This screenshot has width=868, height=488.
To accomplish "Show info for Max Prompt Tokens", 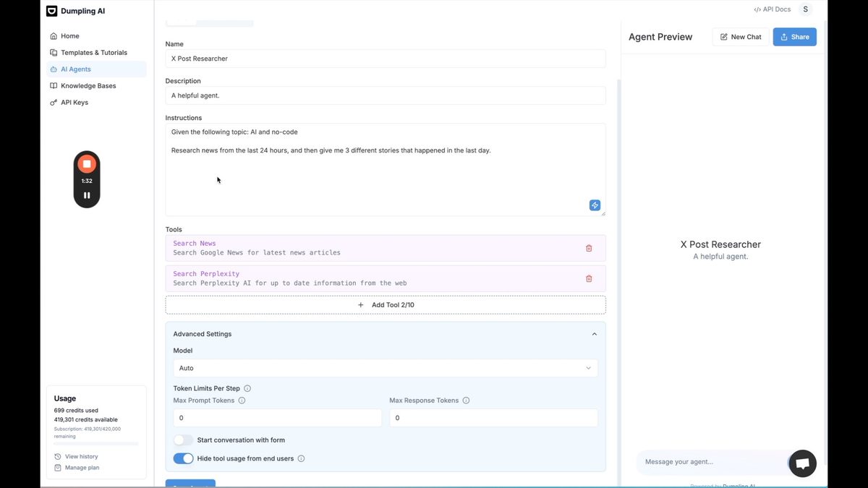I will [x=242, y=401].
